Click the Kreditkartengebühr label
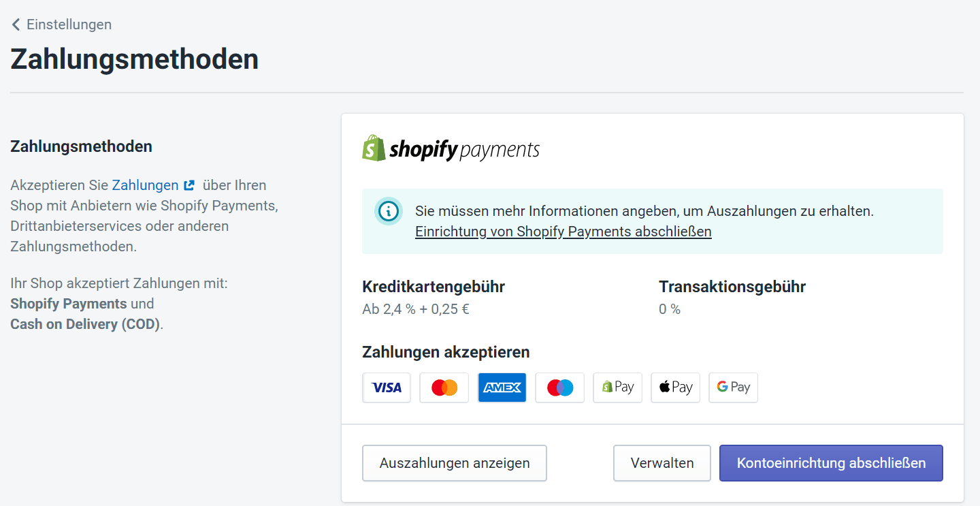Screen dimensions: 980x506 click(x=434, y=287)
